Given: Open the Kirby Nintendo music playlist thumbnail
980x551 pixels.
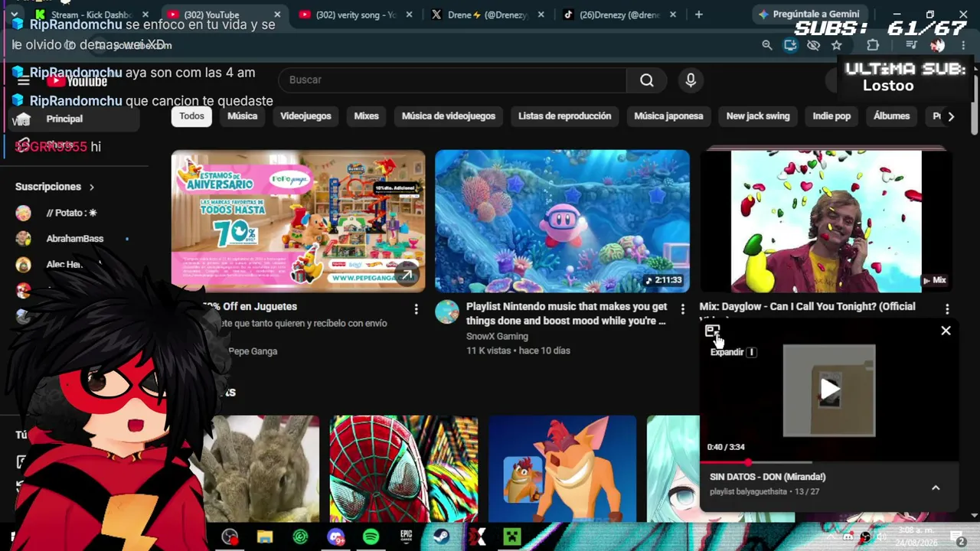Looking at the screenshot, I should tap(562, 221).
